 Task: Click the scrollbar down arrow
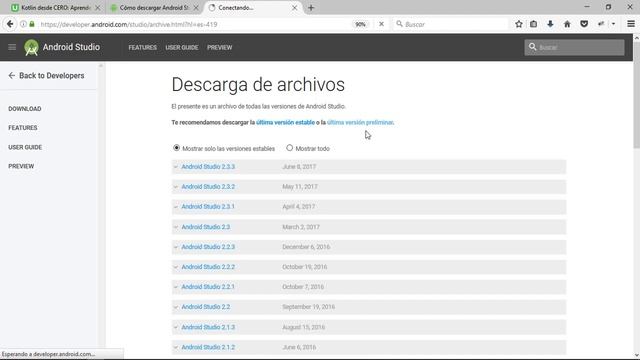(x=636, y=355)
